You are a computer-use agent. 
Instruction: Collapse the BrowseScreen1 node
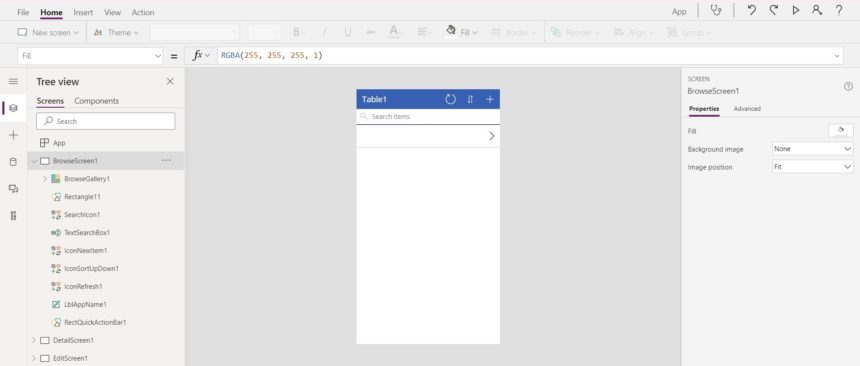34,161
